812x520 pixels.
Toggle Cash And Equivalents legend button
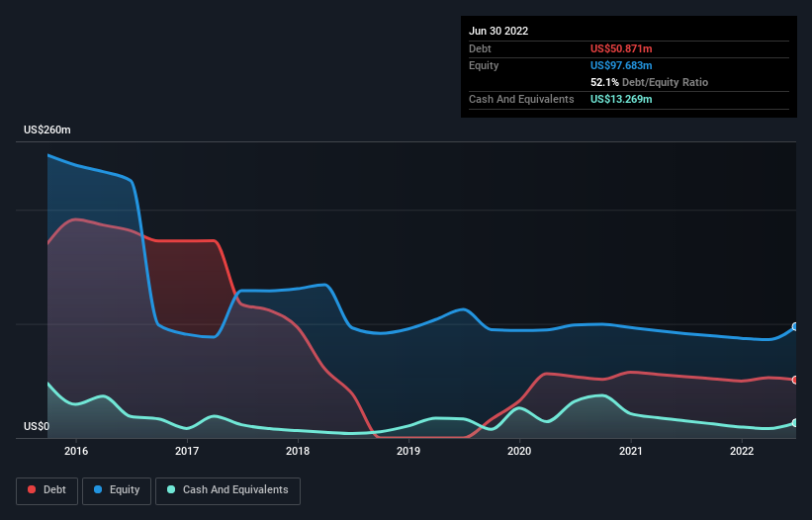coord(227,490)
